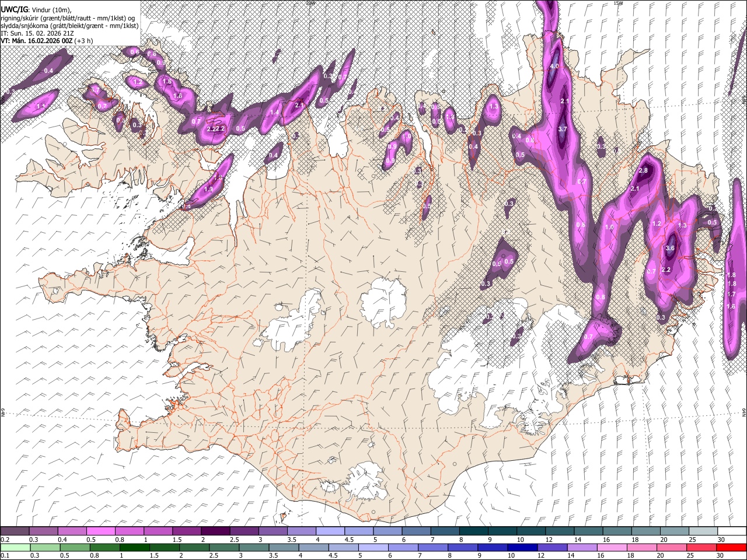Pick the darkest purple upper swatch between 2 and 2.5
Viewport: 747px width, 560px height.
coord(215,531)
